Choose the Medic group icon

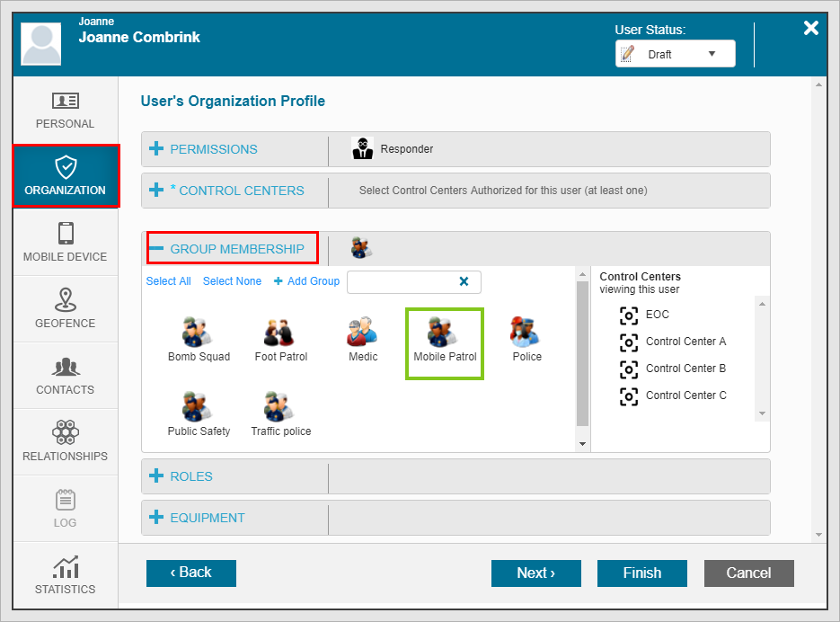coord(363,333)
